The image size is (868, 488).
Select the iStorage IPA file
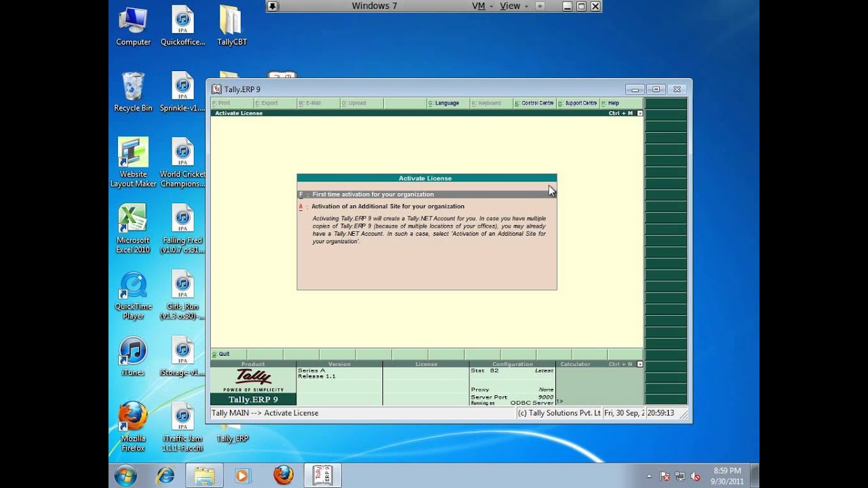point(182,357)
